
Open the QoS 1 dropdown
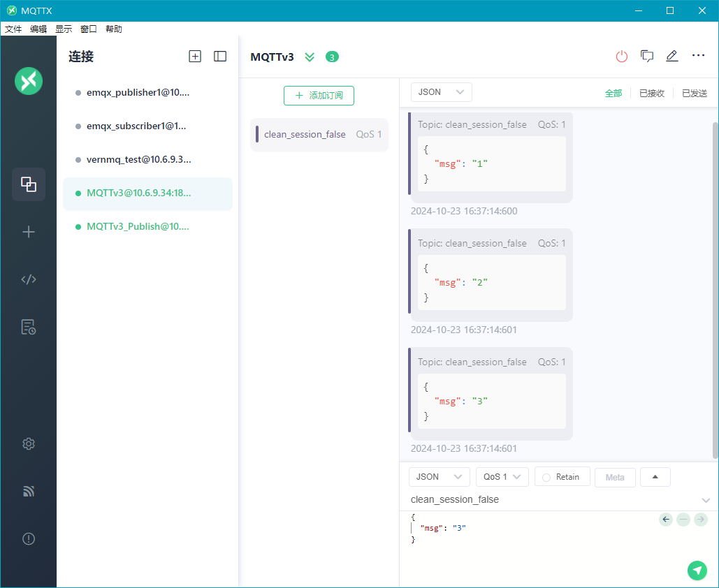coord(502,477)
